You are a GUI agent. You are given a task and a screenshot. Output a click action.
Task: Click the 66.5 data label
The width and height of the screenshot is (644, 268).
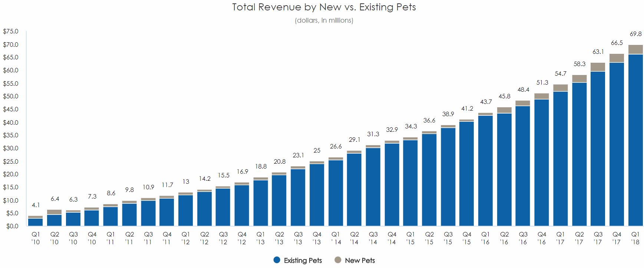(x=617, y=43)
